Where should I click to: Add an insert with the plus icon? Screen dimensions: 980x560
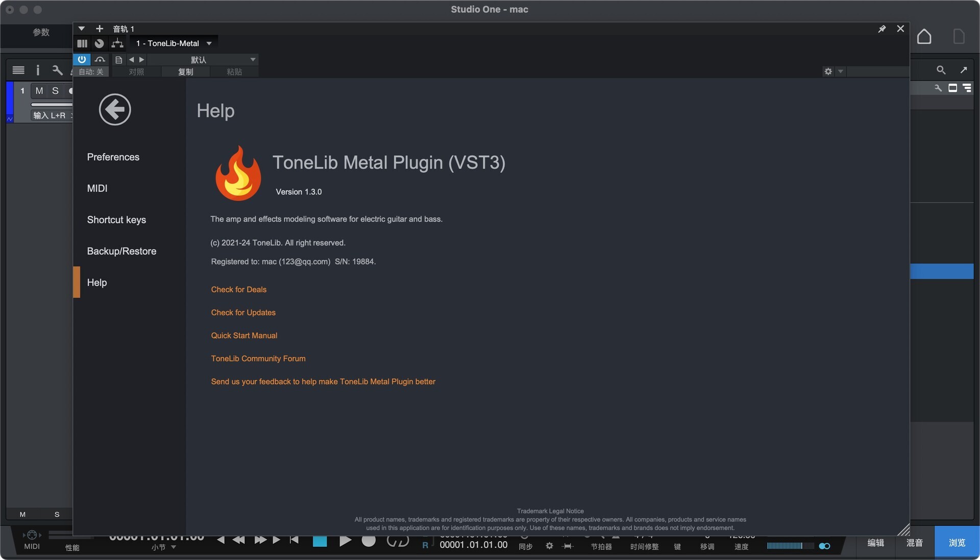(100, 29)
